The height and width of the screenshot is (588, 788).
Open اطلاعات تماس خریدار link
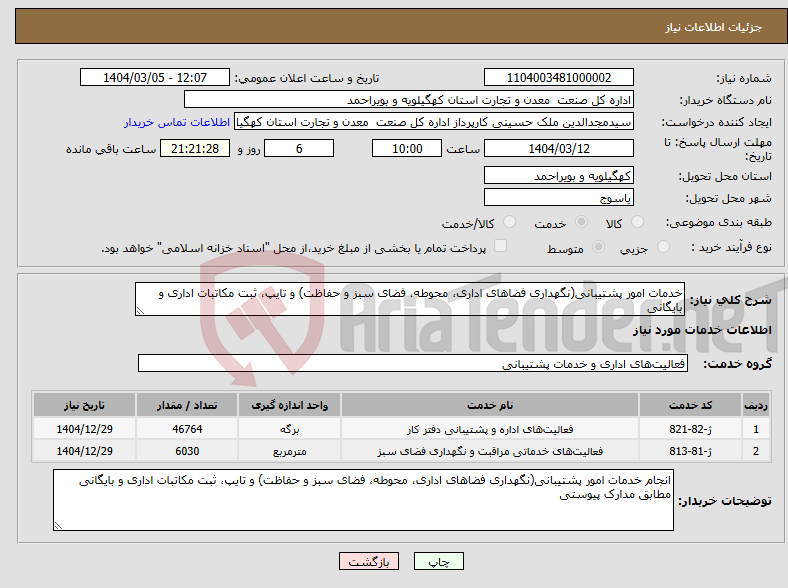tap(177, 122)
